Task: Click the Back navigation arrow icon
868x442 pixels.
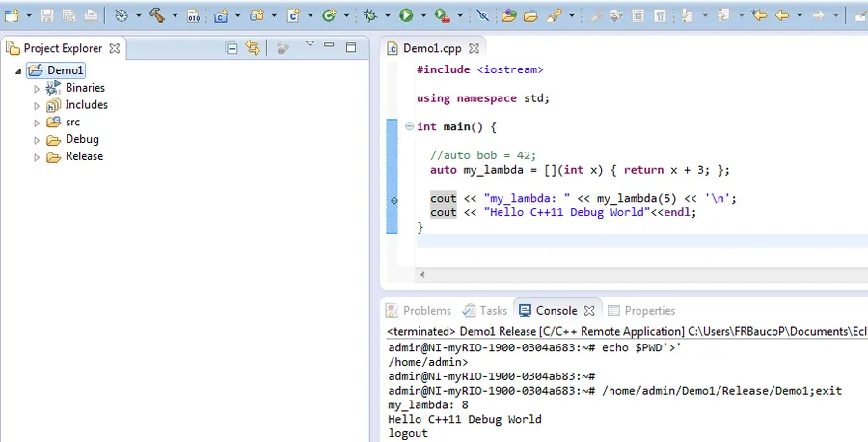Action: tap(781, 15)
